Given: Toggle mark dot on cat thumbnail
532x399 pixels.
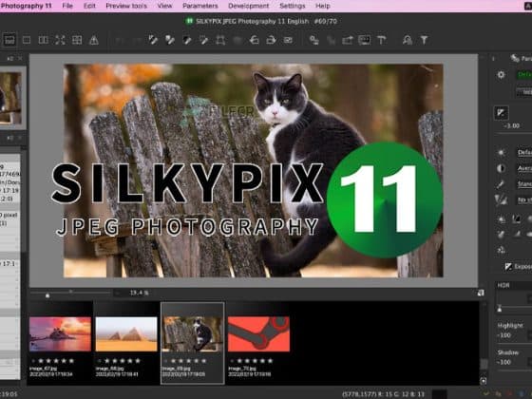Looking at the screenshot, I should pos(165,361).
